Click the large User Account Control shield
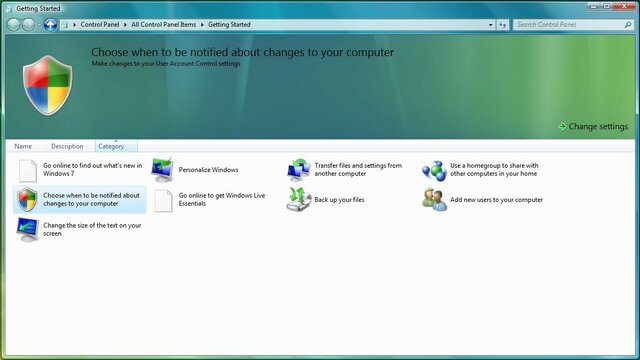This screenshot has height=360, width=640. pyautogui.click(x=48, y=85)
